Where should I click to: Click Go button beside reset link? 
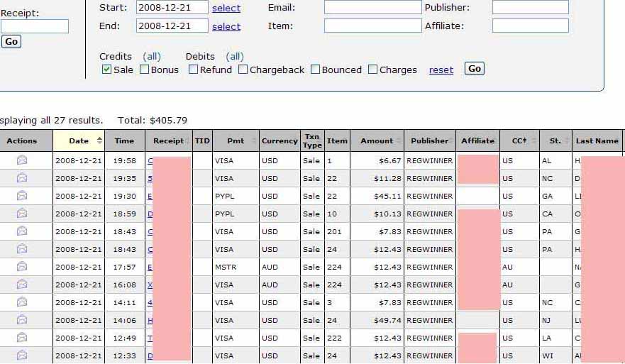[x=475, y=69]
